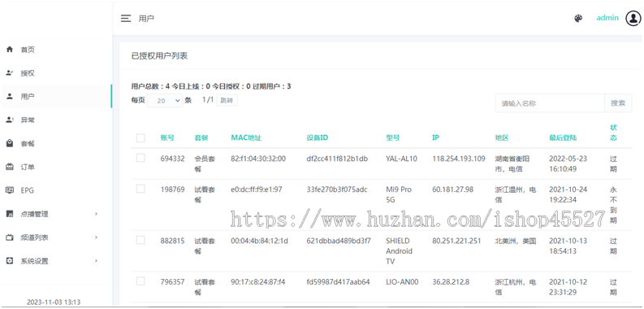Sort by 套餐 column header
The image size is (644, 309).
tap(201, 138)
